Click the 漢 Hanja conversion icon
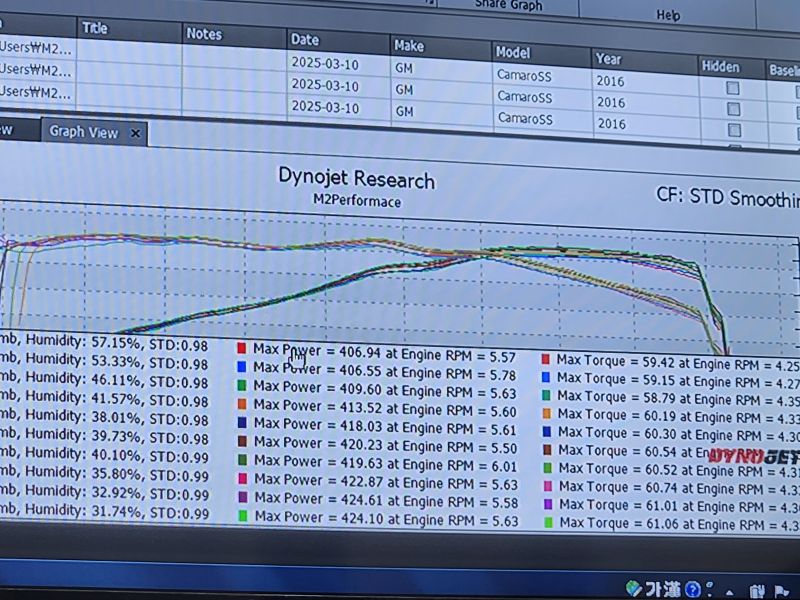800x600 pixels. pos(671,590)
